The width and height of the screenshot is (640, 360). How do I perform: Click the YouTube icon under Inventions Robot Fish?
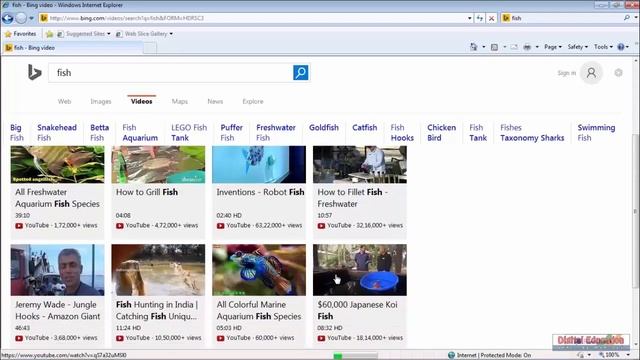pyautogui.click(x=220, y=225)
